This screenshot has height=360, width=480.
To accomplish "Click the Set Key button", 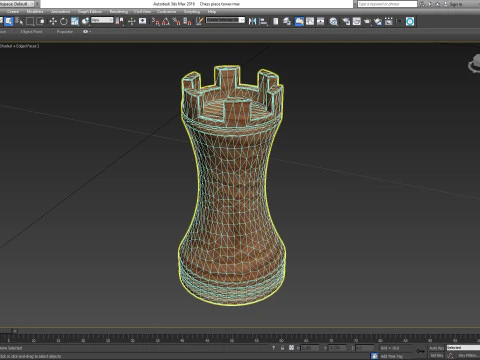I will pyautogui.click(x=436, y=356).
